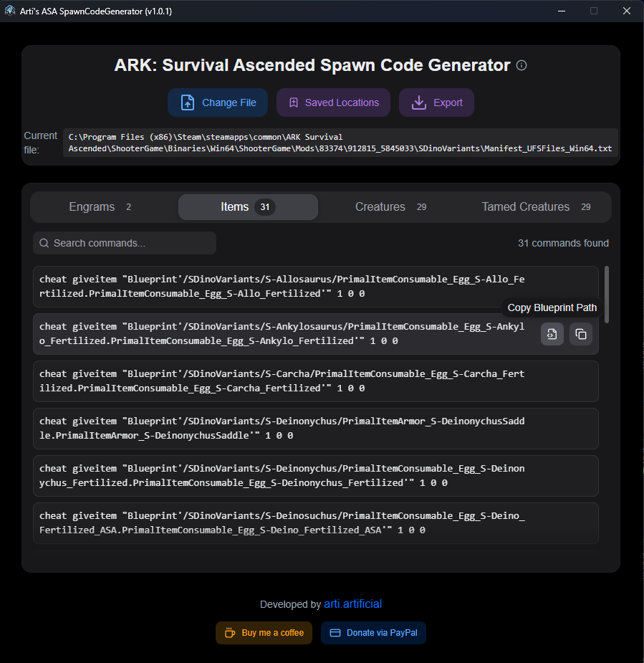Click Donate via PayPal button
644x663 pixels.
[373, 633]
